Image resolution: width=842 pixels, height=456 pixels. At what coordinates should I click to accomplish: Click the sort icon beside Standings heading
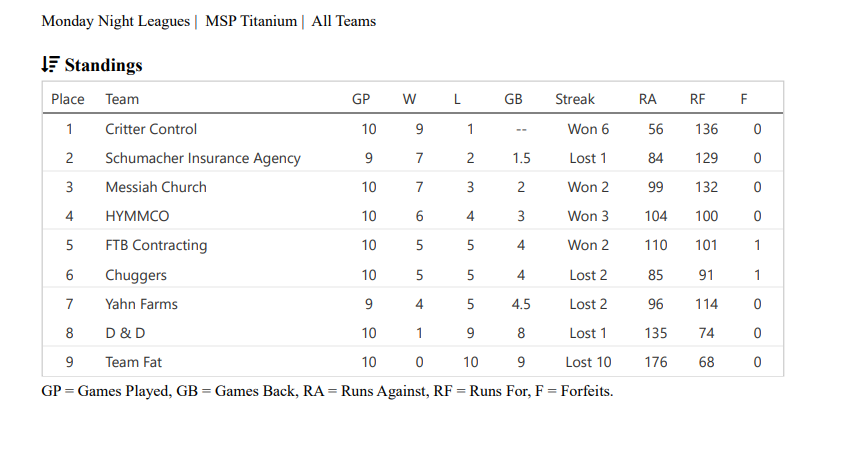click(50, 65)
